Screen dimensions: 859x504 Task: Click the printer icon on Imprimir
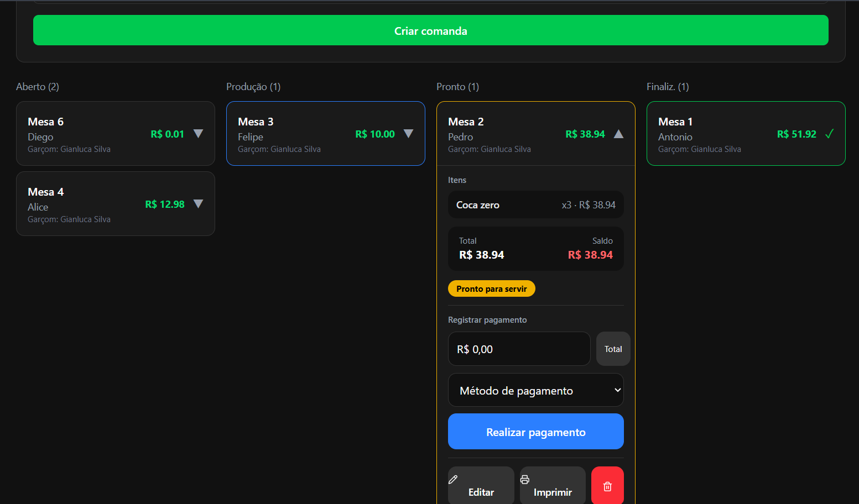pyautogui.click(x=525, y=480)
